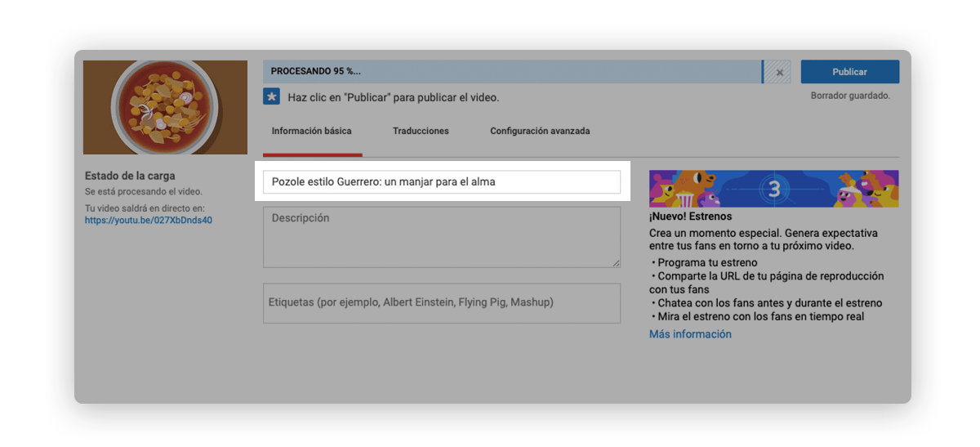Click the Estrenos promotional banner image
The image size is (980, 447).
pyautogui.click(x=773, y=189)
